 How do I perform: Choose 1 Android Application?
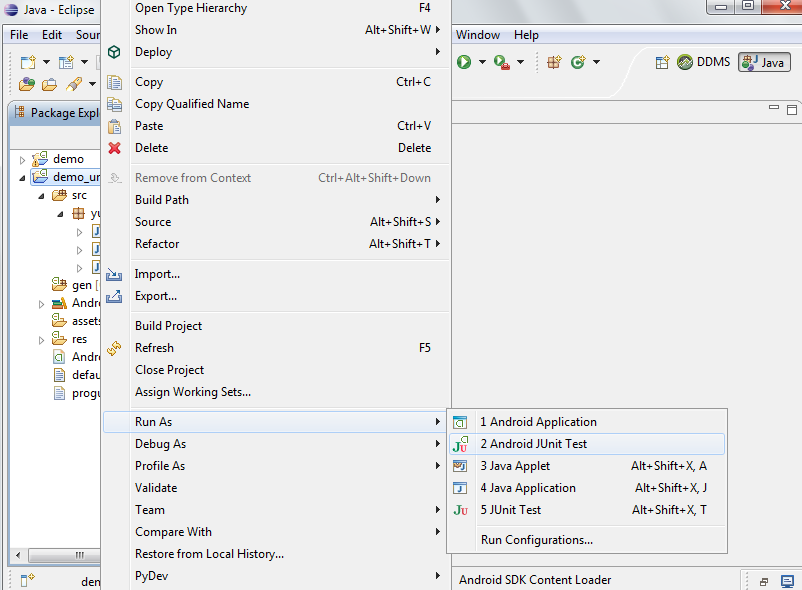[x=587, y=422]
